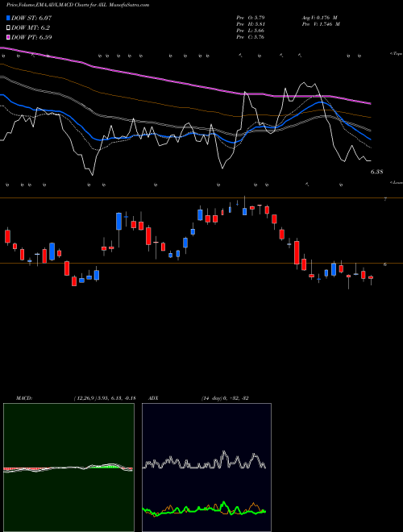Viewport: 403px width, 532px height.
Task: Select the 'DOW MT: 6.2' legend label
Action: point(30,27)
